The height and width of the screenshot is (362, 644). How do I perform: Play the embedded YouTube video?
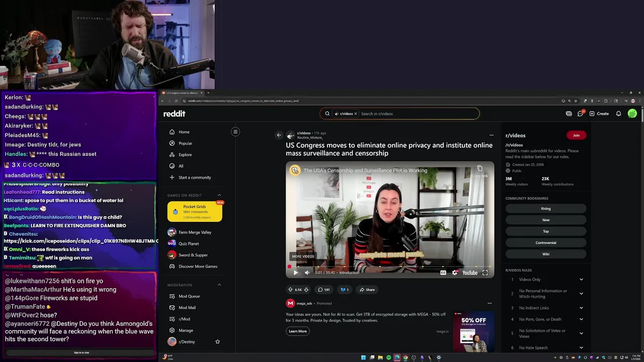pos(295,273)
